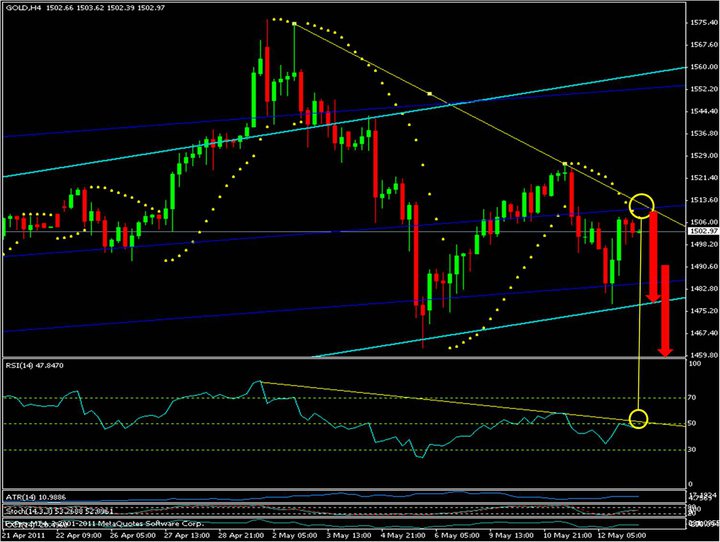Viewport: 720px width, 542px height.
Task: Click the middle anchor square on the yellow trendline
Action: [x=429, y=93]
